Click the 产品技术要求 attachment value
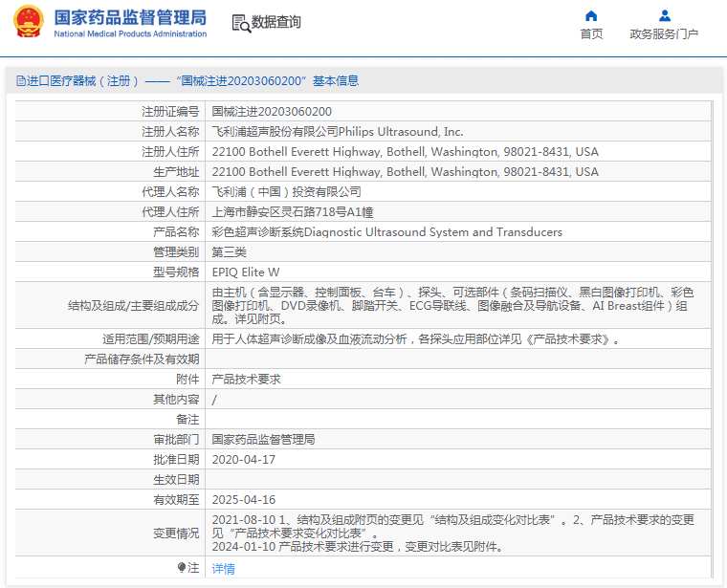 246,380
